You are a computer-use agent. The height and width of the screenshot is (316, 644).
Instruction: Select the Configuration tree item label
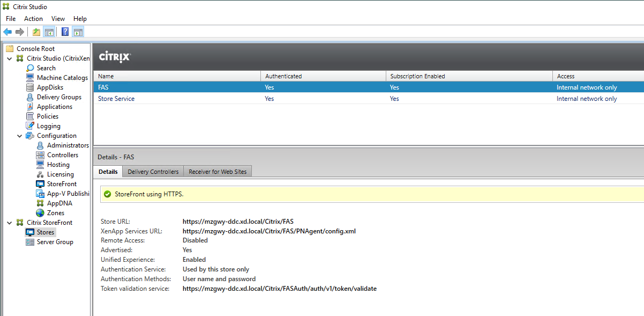56,136
